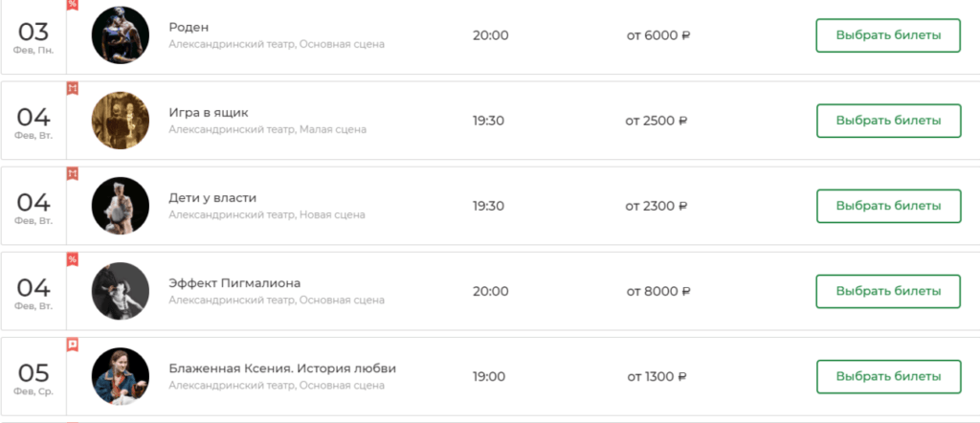Open Блаженная Ксения. История любви title

281,367
